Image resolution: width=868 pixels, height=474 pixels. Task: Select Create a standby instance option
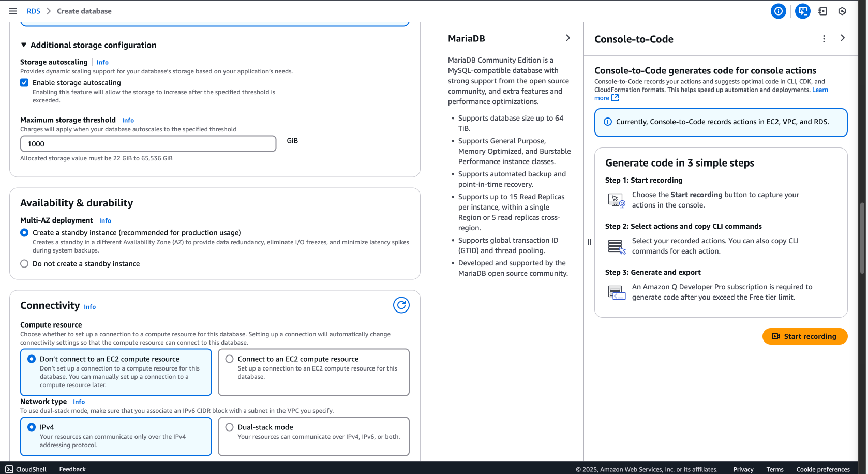(x=24, y=233)
